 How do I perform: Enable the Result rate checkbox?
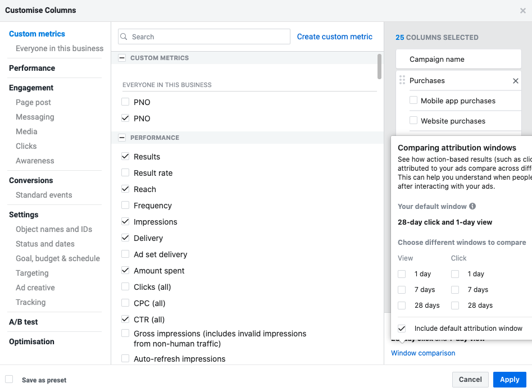(125, 173)
